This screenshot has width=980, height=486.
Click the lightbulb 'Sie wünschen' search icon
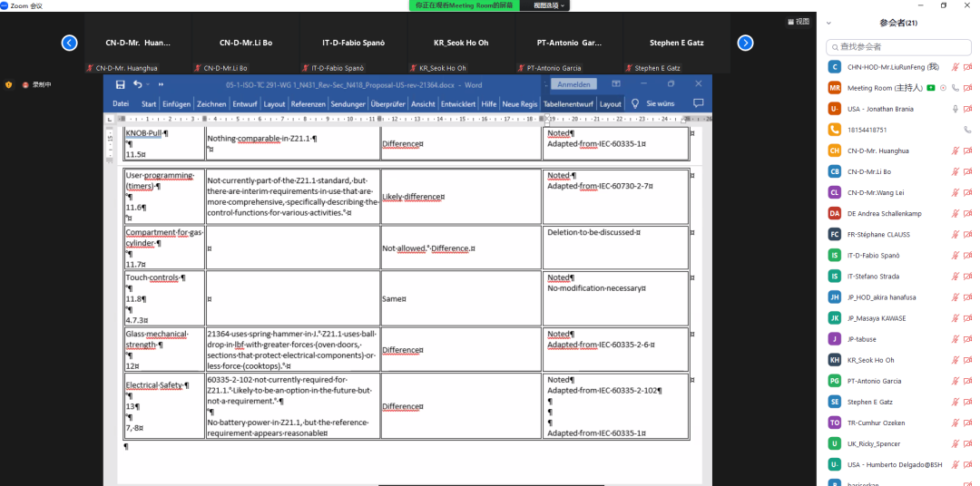pyautogui.click(x=635, y=103)
